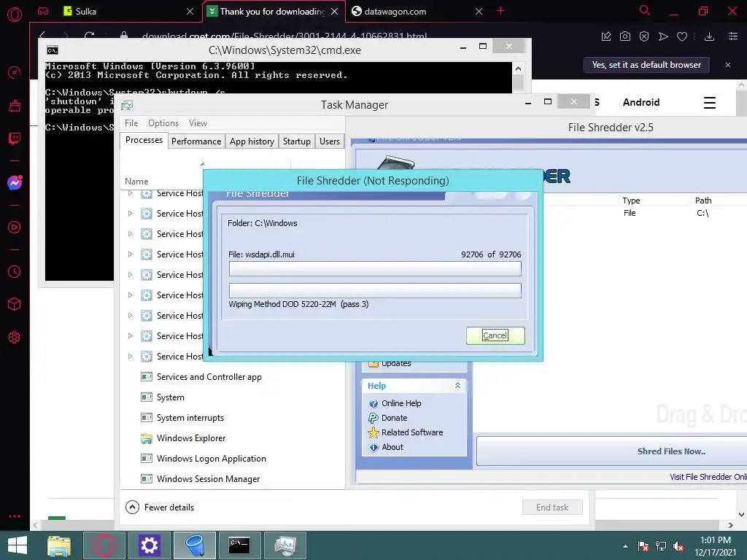Select System interrupts process row
The height and width of the screenshot is (560, 747).
coord(233,418)
